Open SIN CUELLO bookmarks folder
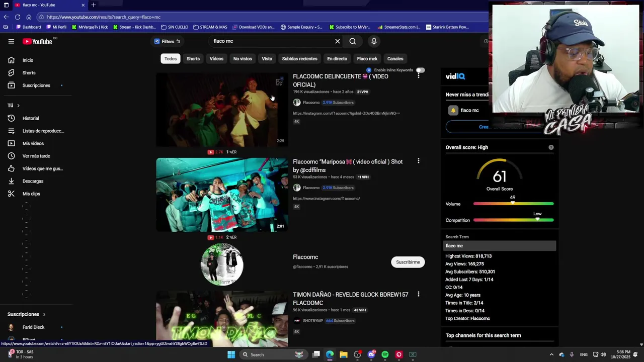Screen dimensions: 644x362 click(x=175, y=27)
